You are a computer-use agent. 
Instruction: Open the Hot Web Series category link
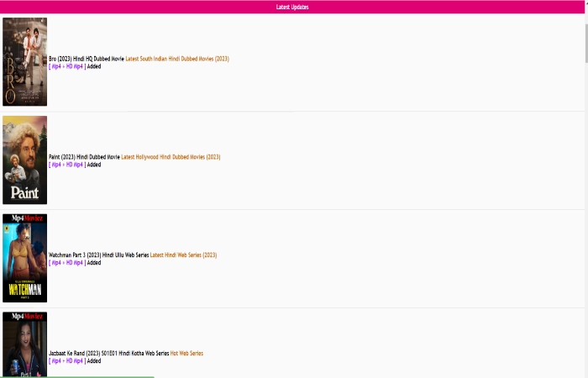tap(186, 354)
